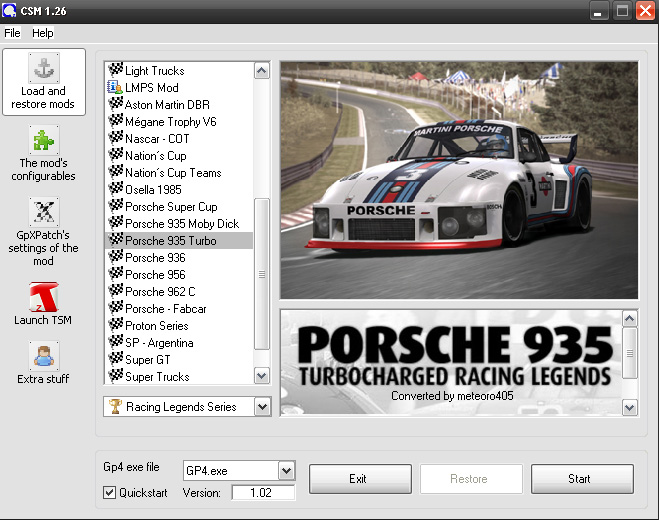Select Aston Martin DBR mod
This screenshot has height=520, width=659.
point(179,104)
